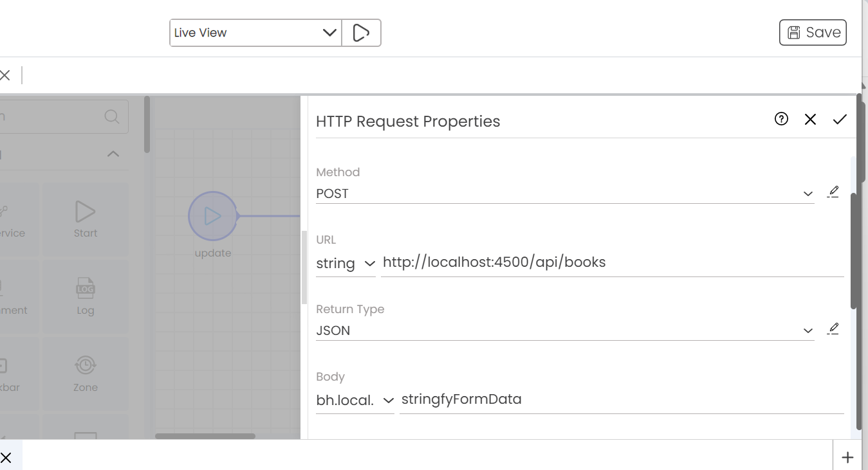Image resolution: width=868 pixels, height=470 pixels.
Task: Click the X icon below the toolbar
Action: tap(5, 75)
